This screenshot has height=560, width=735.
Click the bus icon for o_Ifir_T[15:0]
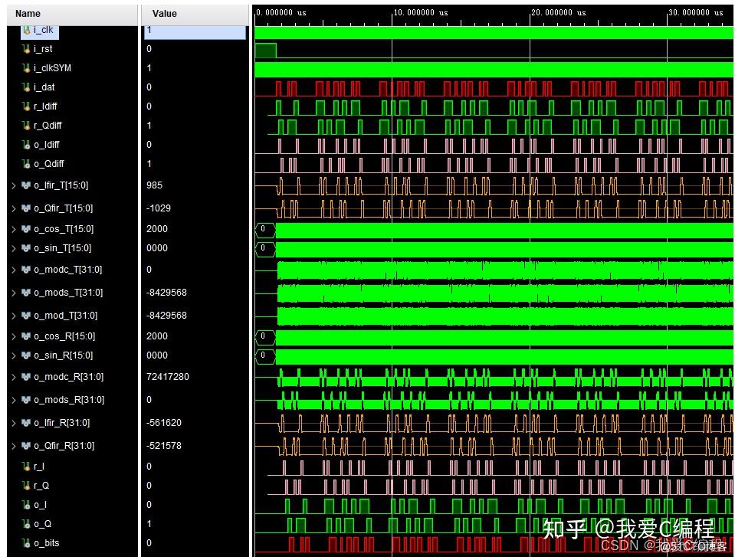[28, 185]
